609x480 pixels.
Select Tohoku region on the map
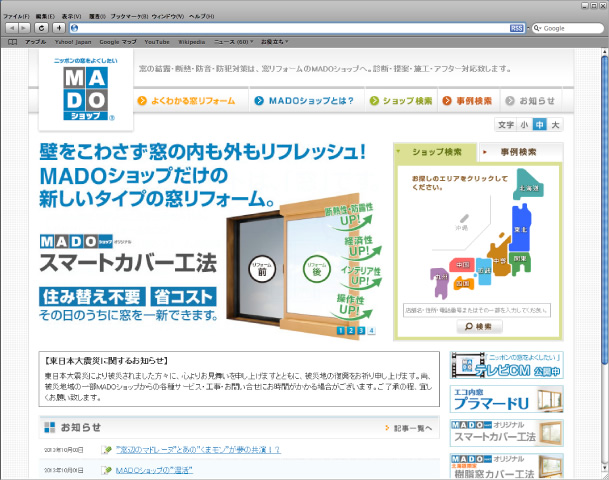520,228
